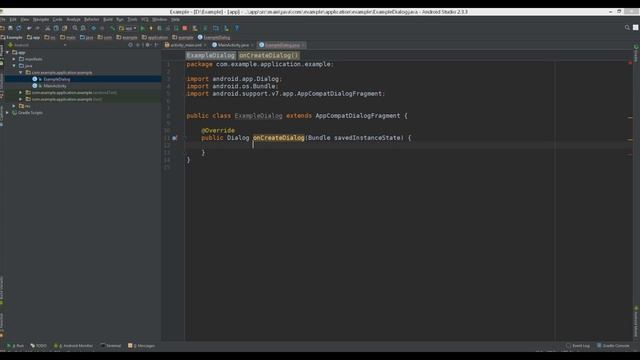The height and width of the screenshot is (360, 640).
Task: Expand the Gradle Scripts node
Action: [7, 113]
